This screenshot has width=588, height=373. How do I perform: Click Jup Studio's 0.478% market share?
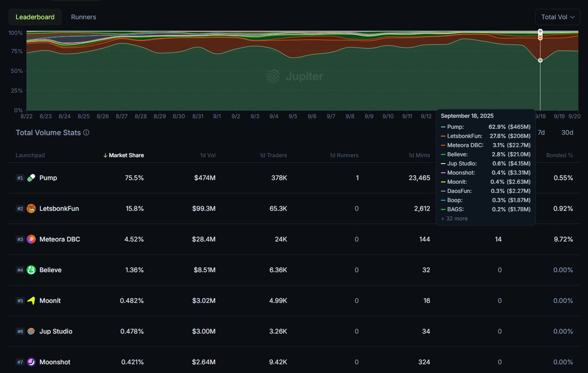pyautogui.click(x=132, y=331)
